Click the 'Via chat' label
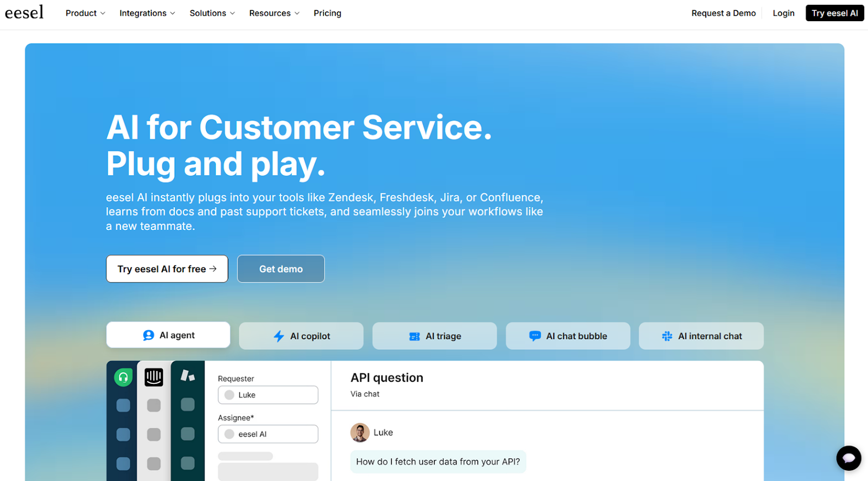This screenshot has width=868, height=481. coord(365,394)
